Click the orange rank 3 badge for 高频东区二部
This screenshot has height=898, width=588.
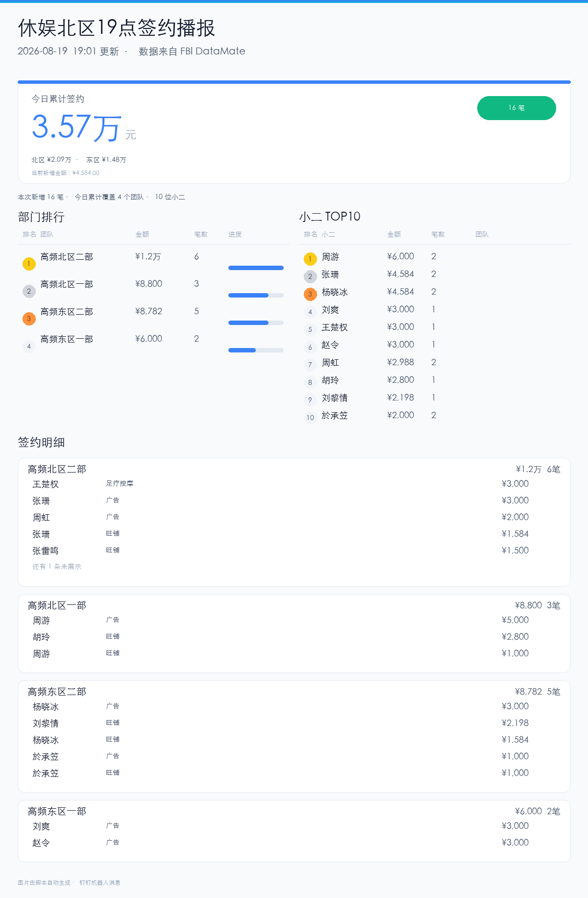[29, 319]
